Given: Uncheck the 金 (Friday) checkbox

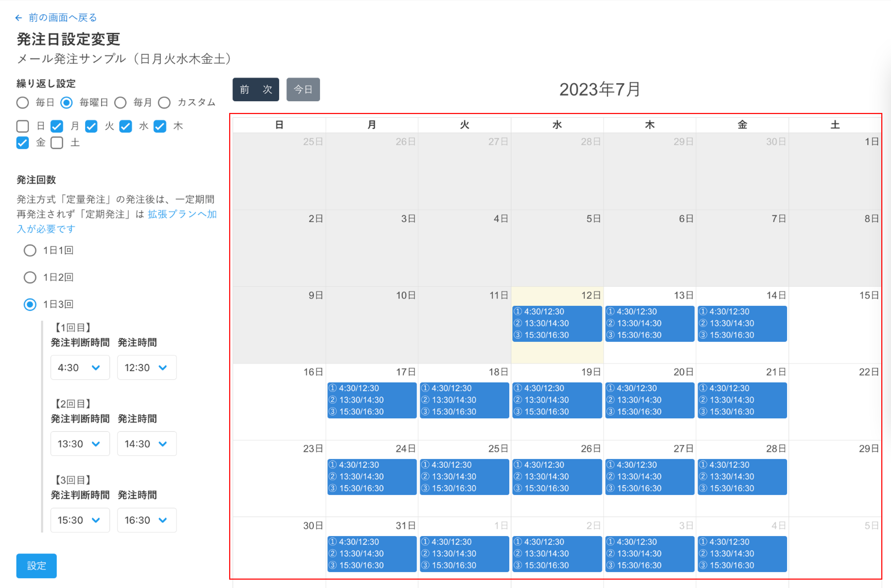Looking at the screenshot, I should tap(23, 143).
